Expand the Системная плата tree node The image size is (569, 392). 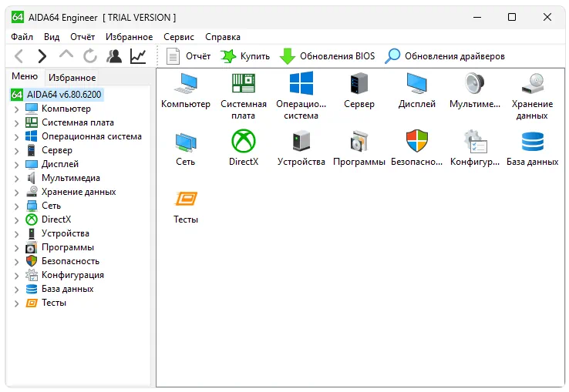point(16,123)
